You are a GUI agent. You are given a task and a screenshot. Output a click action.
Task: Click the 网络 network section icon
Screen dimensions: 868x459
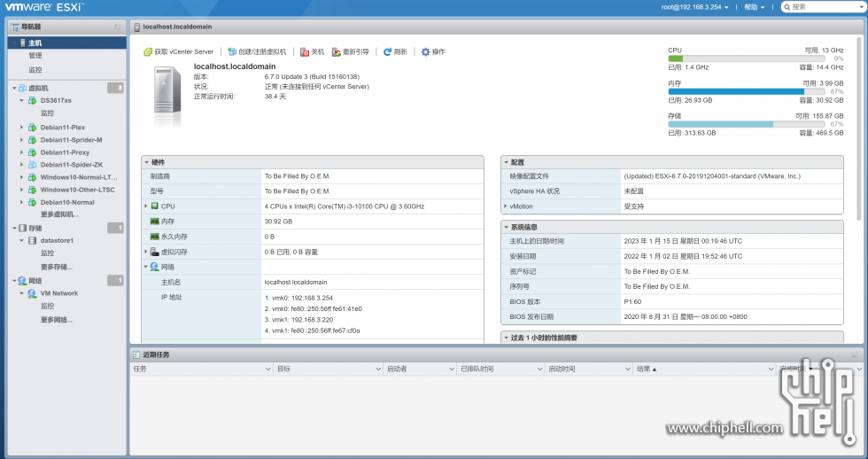coord(23,281)
